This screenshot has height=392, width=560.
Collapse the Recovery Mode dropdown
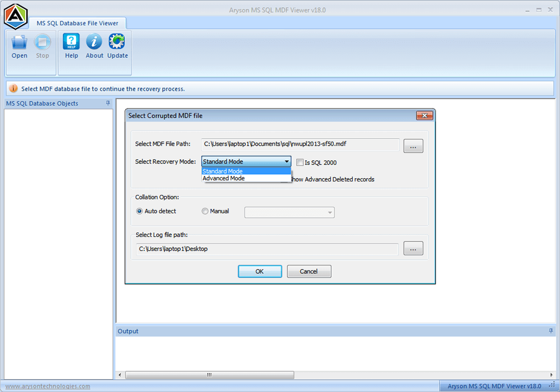pyautogui.click(x=287, y=162)
